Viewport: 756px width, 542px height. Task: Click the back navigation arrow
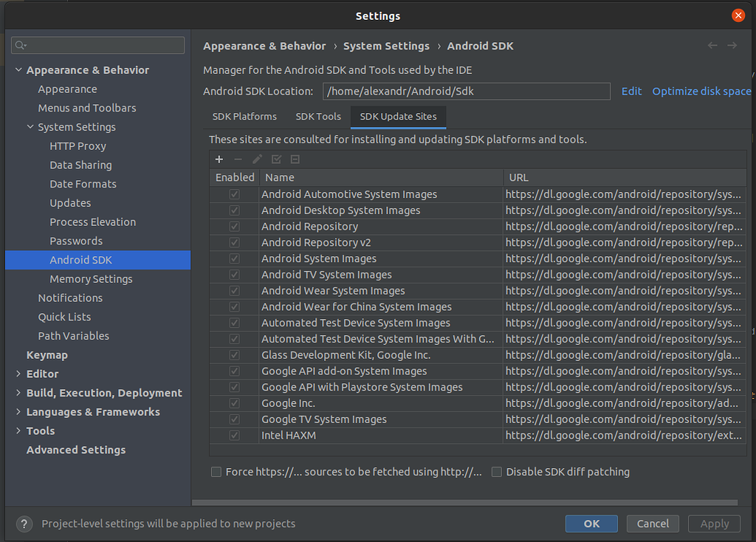(x=712, y=46)
